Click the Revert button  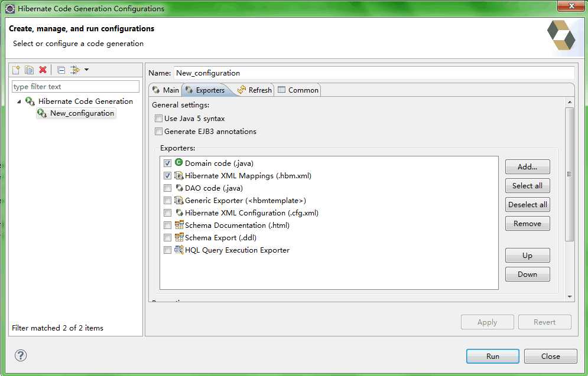(544, 322)
